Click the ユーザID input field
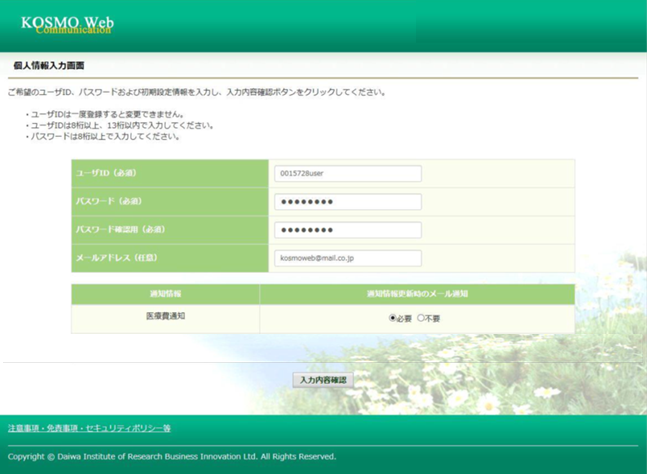 pyautogui.click(x=347, y=174)
